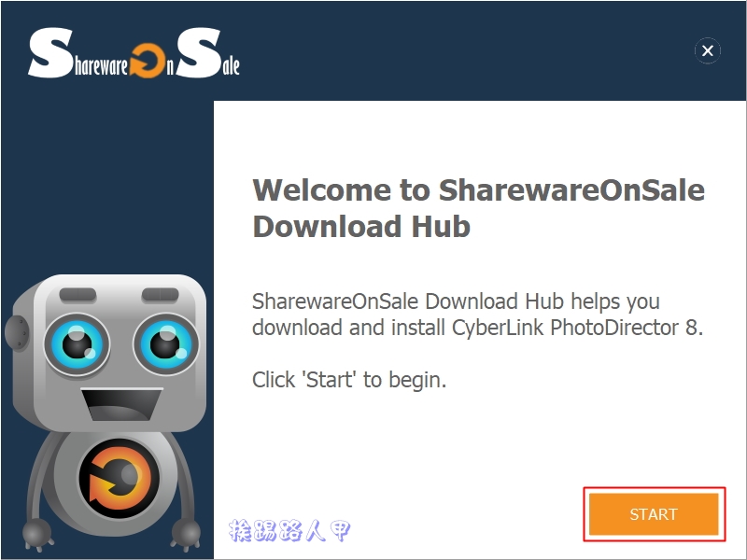747x560 pixels.
Task: Click the orange START button
Action: [654, 514]
